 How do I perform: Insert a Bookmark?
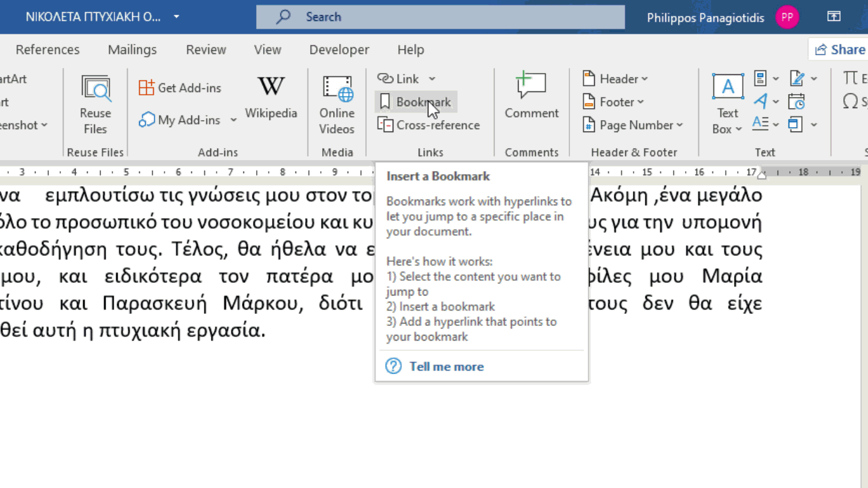[x=416, y=101]
